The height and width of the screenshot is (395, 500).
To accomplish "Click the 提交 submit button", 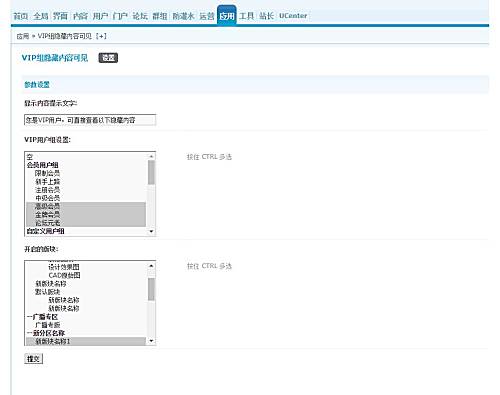I will (34, 359).
